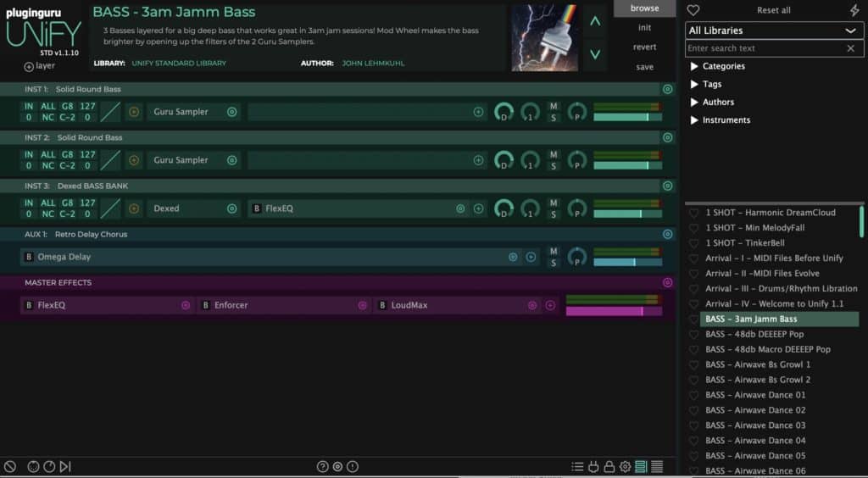Viewport: 868px width, 478px height.
Task: Mute INST 1 layer
Action: pos(554,106)
